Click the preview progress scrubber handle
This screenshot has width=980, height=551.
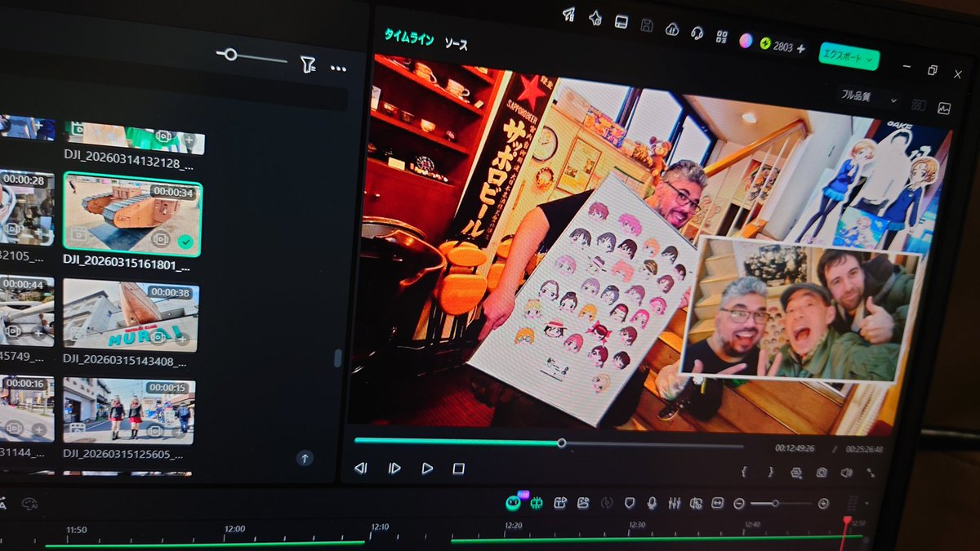coord(561,442)
